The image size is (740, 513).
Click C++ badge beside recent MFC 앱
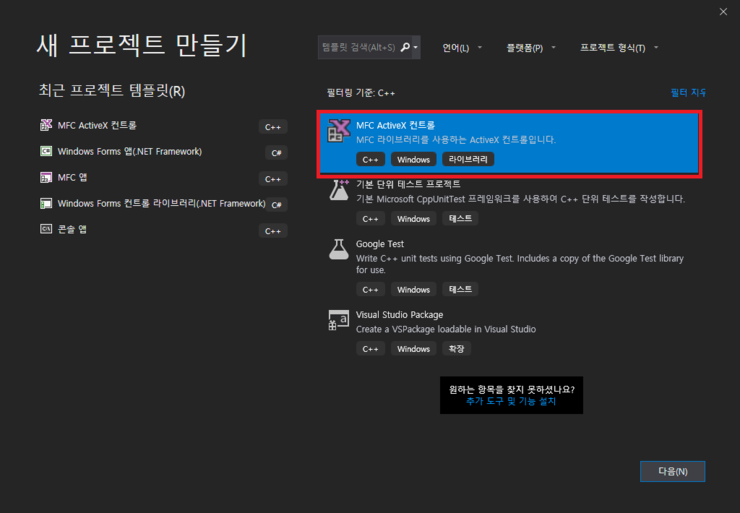(x=273, y=179)
